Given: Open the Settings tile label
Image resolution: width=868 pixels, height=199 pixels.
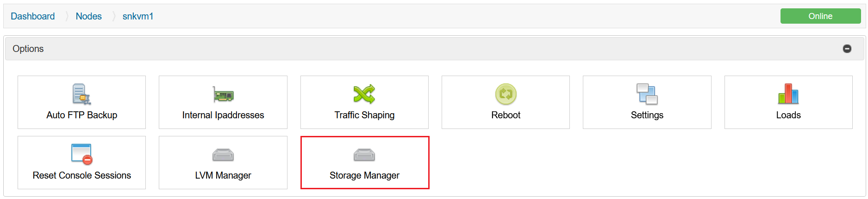Looking at the screenshot, I should [x=647, y=115].
